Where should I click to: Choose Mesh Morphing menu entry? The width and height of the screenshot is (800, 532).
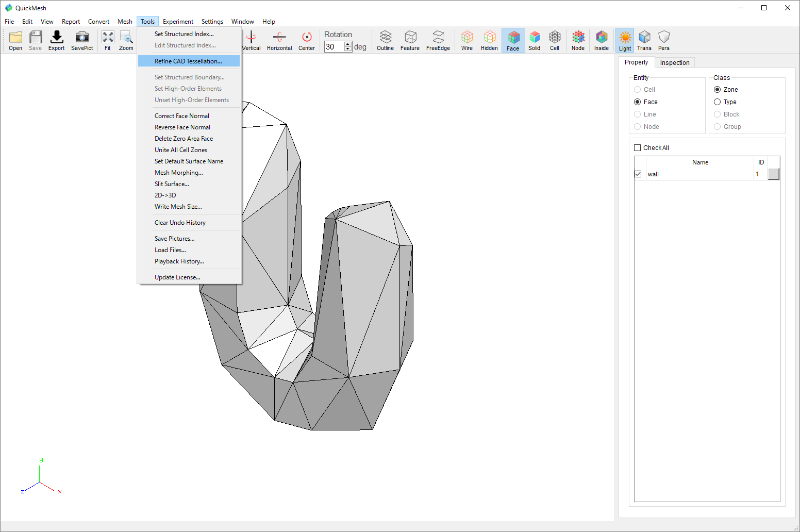click(x=189, y=173)
